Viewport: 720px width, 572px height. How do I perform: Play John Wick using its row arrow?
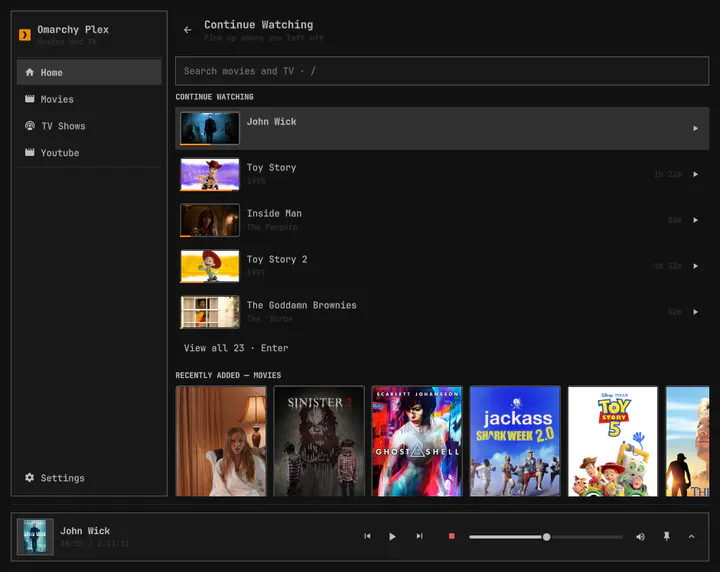695,129
